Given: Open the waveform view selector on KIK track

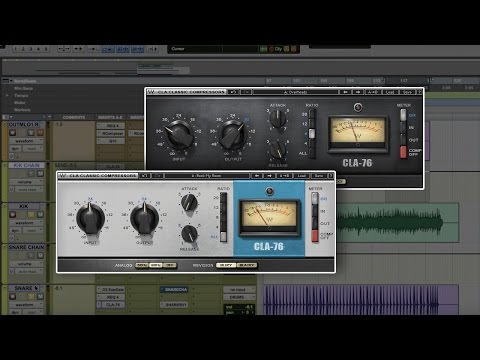Looking at the screenshot, I should tap(26, 223).
